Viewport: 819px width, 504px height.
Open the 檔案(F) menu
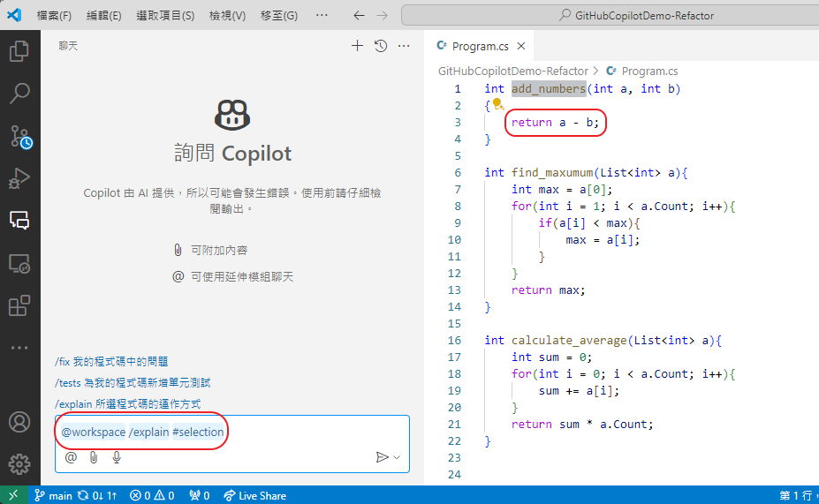click(x=54, y=16)
